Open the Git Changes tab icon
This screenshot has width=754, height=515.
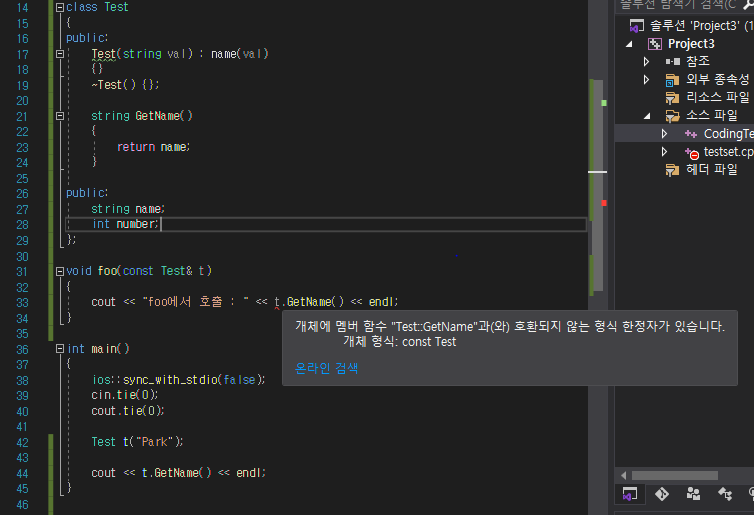tap(662, 494)
